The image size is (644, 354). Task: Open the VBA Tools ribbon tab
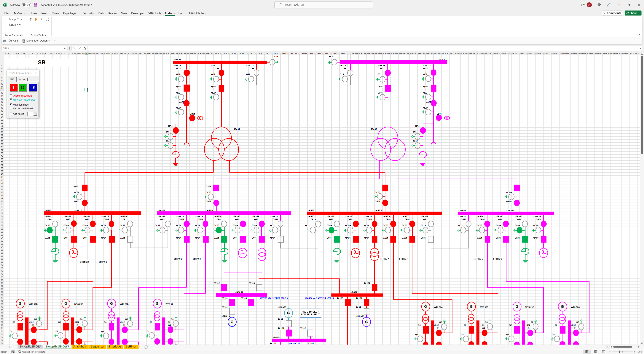point(155,13)
